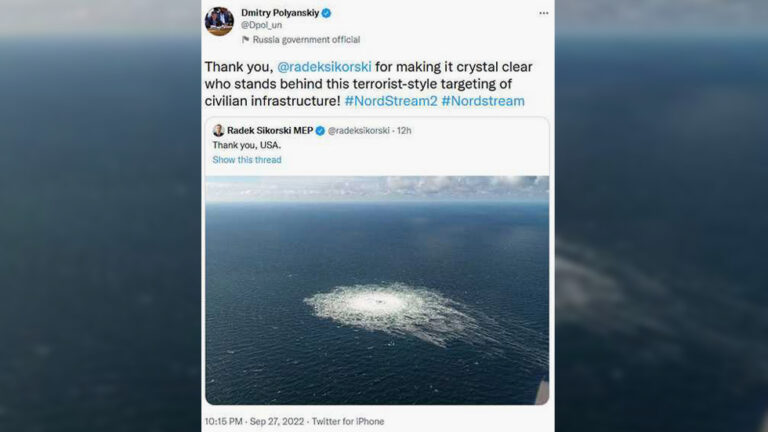Open the sea gas leak photo
Screen dimensions: 768x432
pos(377,290)
